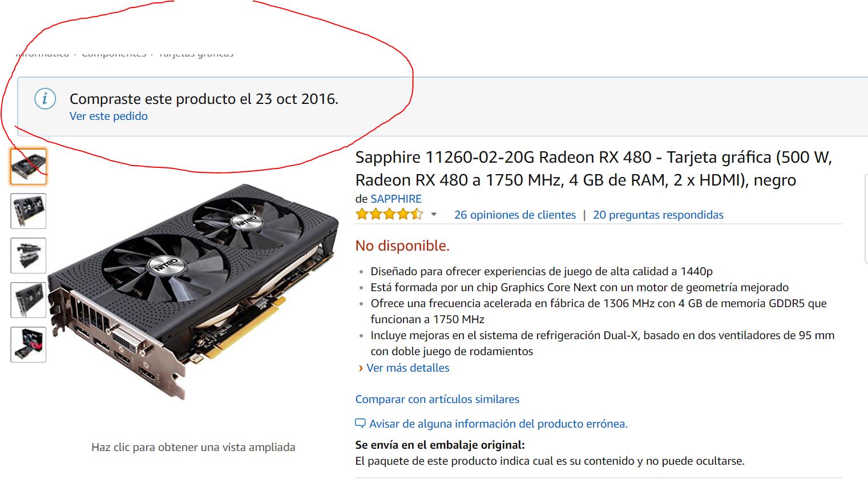Click the info icon in purchase notice
This screenshot has width=868, height=499.
pos(45,99)
